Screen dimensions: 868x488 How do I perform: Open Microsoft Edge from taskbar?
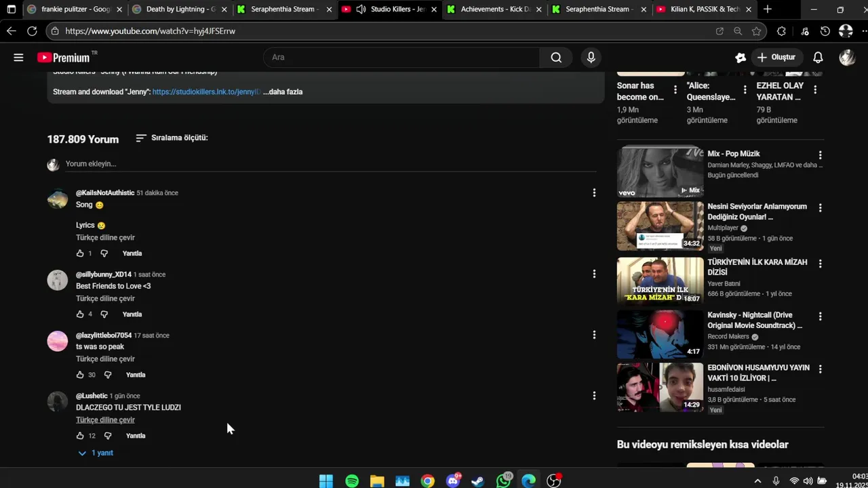(x=529, y=481)
